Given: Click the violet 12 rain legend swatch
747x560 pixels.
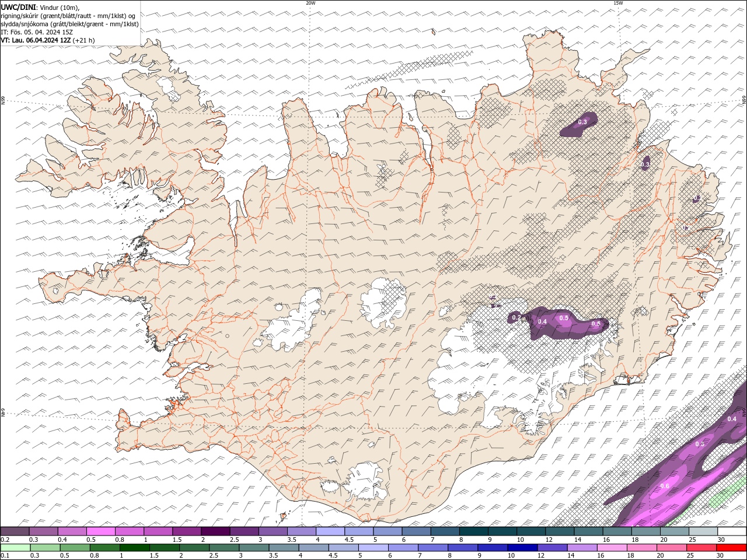Looking at the screenshot, I should [x=552, y=548].
